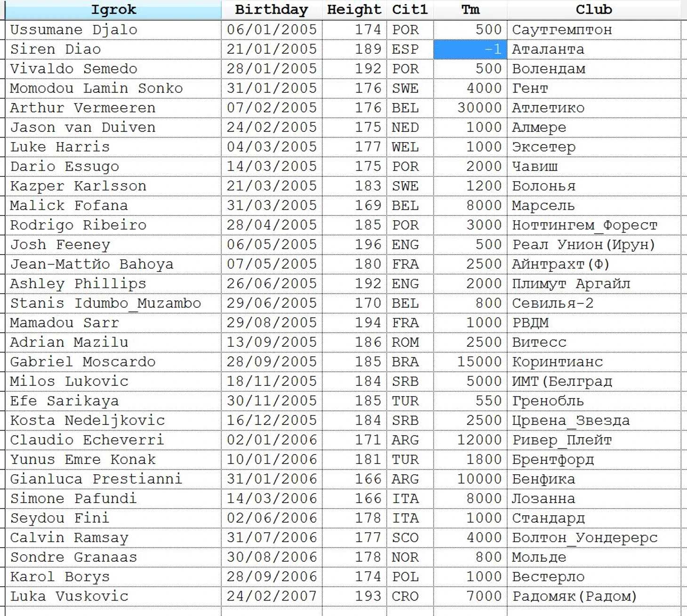
Task: Click the NOR nationality cell
Action: click(x=410, y=557)
